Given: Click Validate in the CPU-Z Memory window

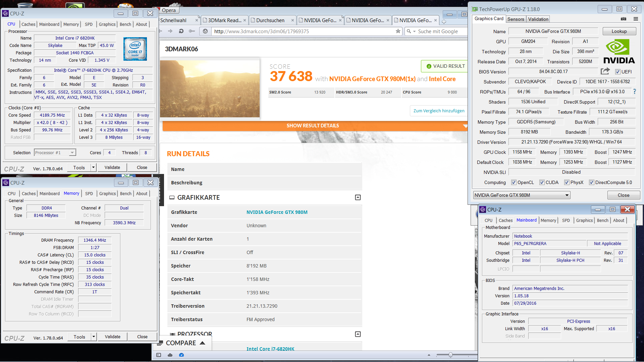Looking at the screenshot, I should point(113,337).
